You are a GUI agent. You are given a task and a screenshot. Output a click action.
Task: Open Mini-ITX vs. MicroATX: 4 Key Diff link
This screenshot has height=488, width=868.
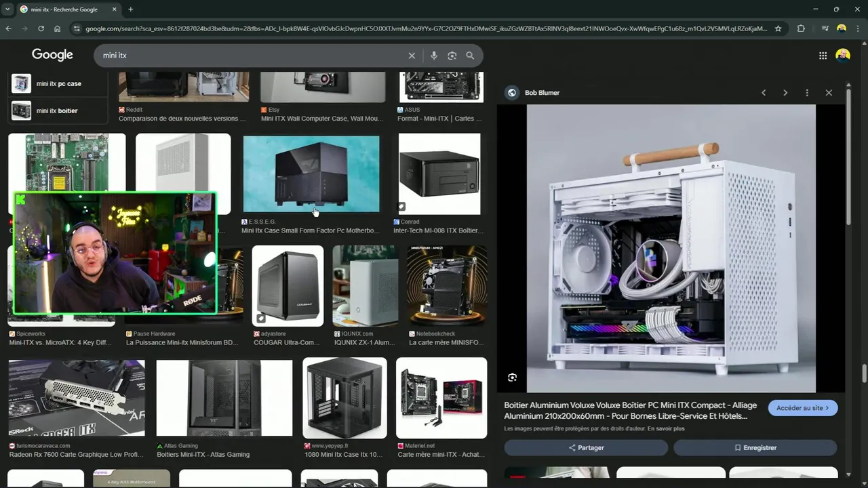pyautogui.click(x=60, y=343)
